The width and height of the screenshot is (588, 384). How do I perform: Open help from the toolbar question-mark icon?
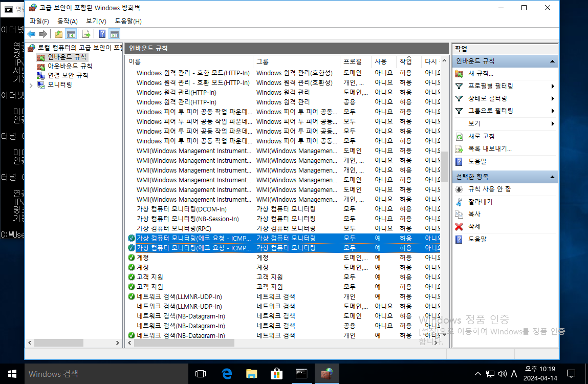click(102, 34)
